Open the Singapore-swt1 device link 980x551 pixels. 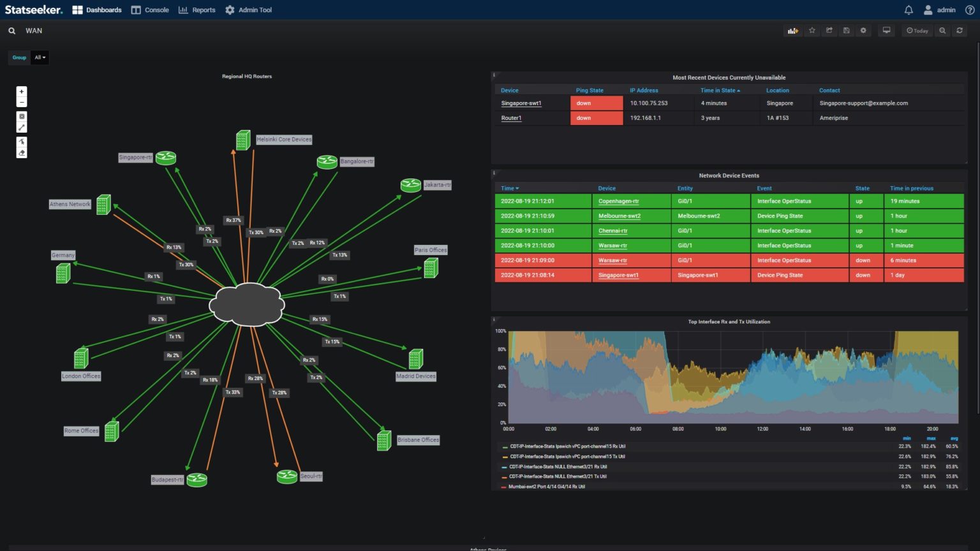pos(521,103)
